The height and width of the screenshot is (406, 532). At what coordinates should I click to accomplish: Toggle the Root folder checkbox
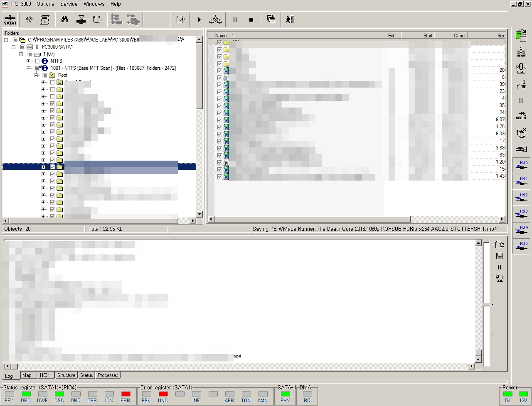click(x=45, y=75)
